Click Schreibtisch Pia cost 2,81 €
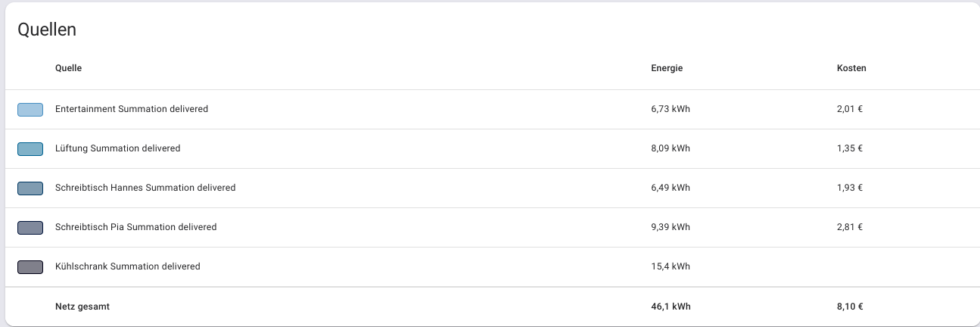 tap(850, 227)
